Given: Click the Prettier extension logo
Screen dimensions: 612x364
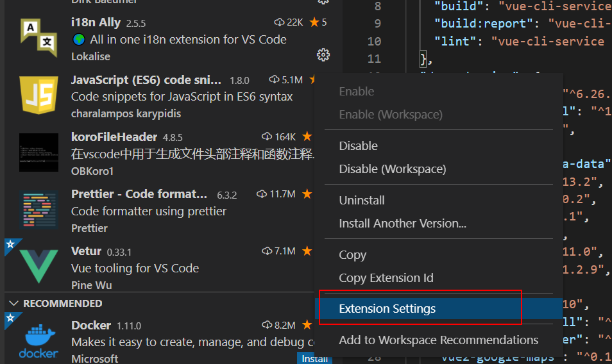Looking at the screenshot, I should [38, 210].
